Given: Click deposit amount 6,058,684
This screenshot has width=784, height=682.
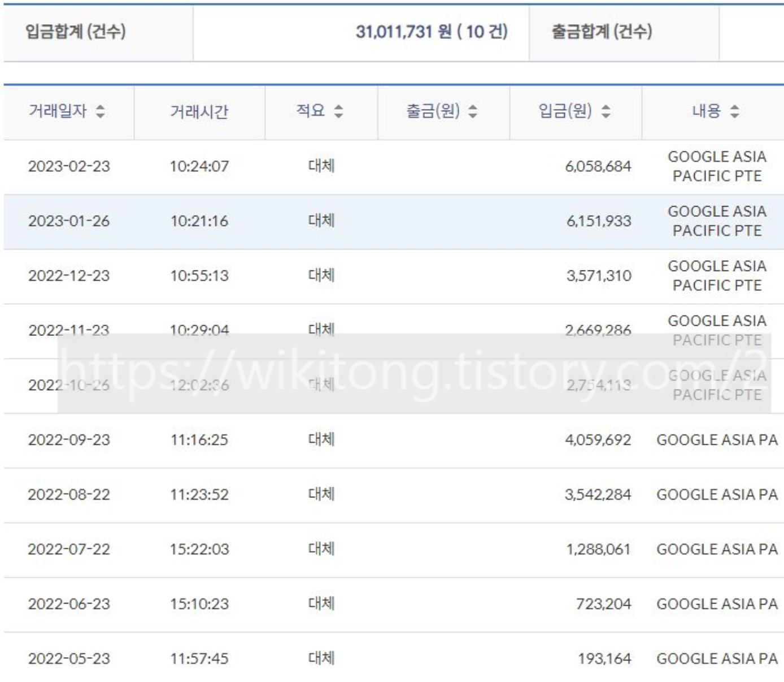Looking at the screenshot, I should [598, 167].
